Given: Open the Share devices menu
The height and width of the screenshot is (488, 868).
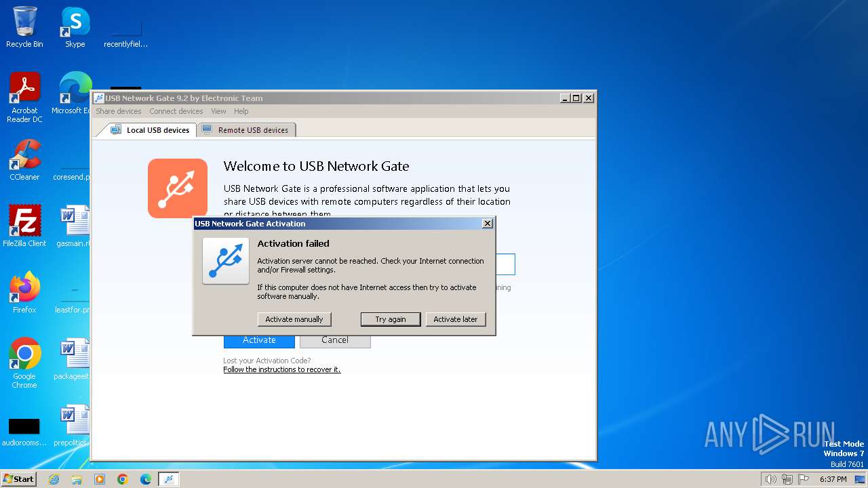Looking at the screenshot, I should click(119, 111).
